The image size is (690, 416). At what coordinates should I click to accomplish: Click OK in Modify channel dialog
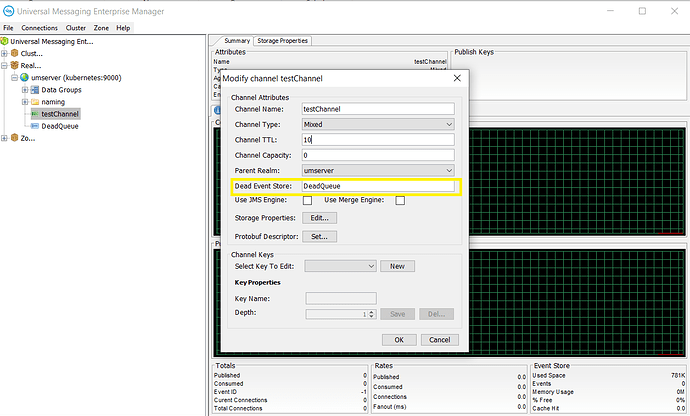point(399,340)
